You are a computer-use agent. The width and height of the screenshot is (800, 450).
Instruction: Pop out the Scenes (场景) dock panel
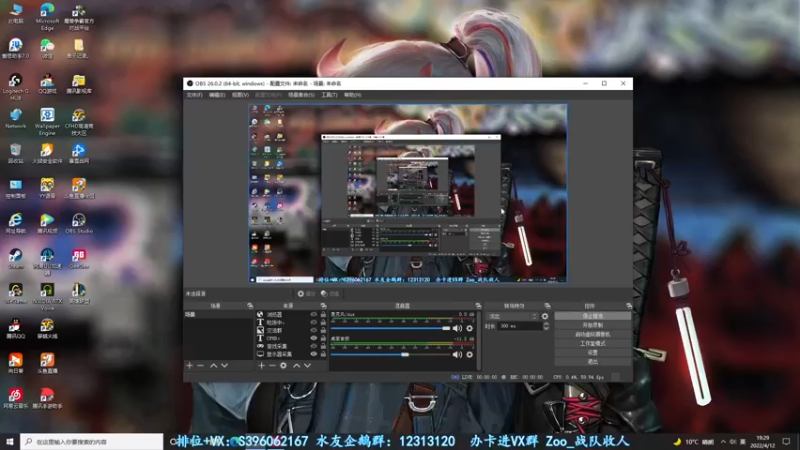(249, 306)
